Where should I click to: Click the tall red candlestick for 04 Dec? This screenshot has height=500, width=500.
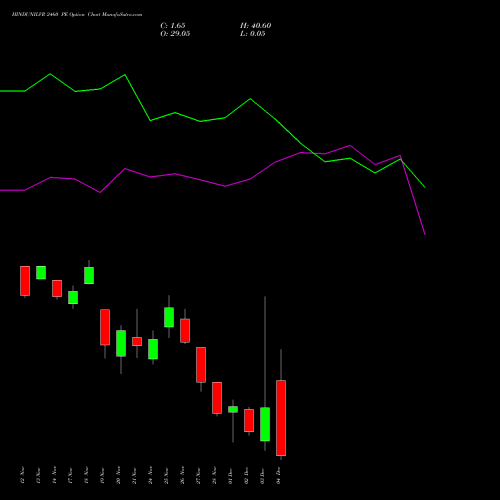tap(281, 418)
